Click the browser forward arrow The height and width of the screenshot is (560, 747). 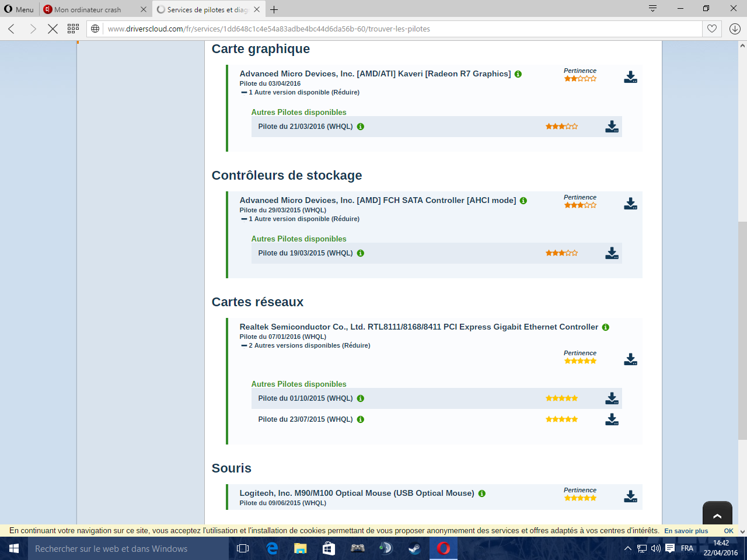point(33,29)
